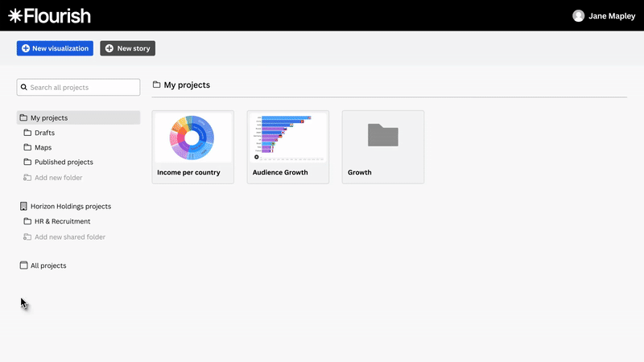
Task: Click the All projects icon
Action: [23, 265]
